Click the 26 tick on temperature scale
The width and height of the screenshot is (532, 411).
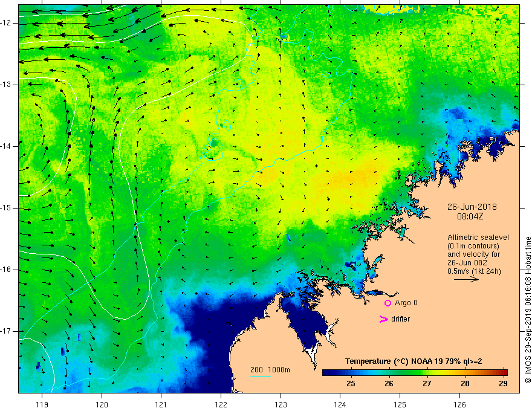(389, 384)
